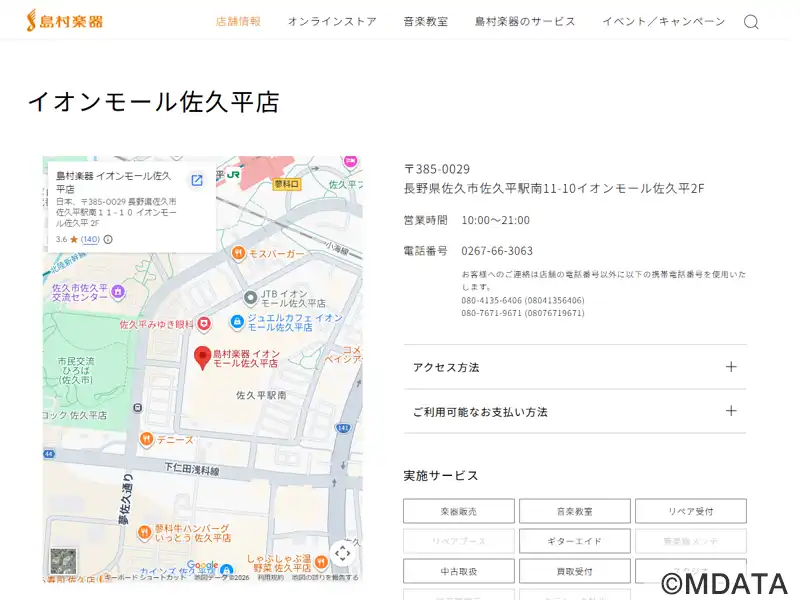Click the Denny's restaurant marker on map
The width and height of the screenshot is (800, 600).
pyautogui.click(x=146, y=439)
